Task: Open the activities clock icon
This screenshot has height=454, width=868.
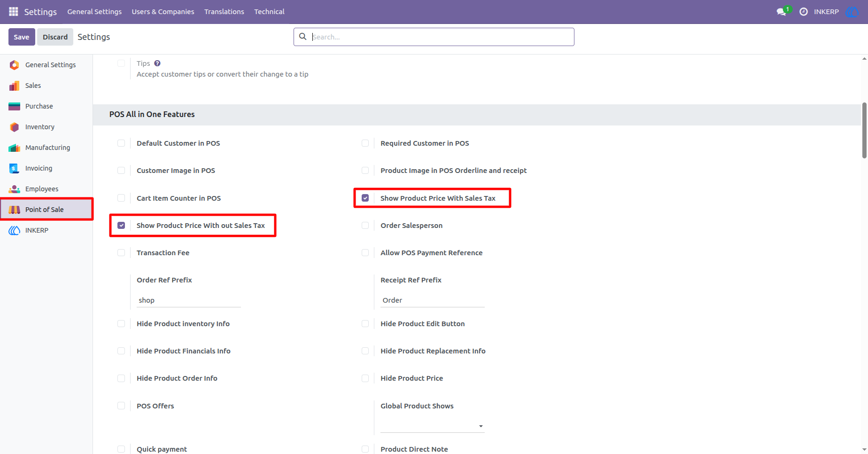Action: tap(804, 12)
